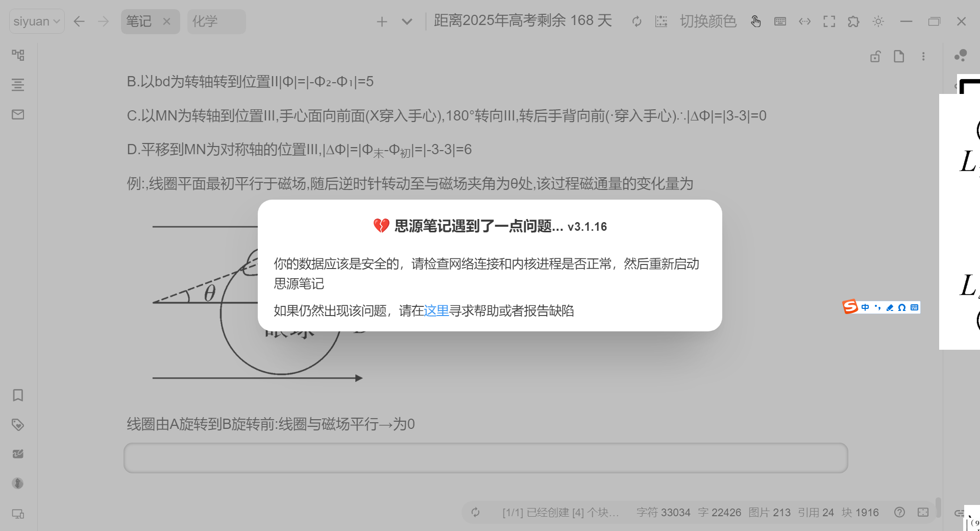This screenshot has width=980, height=531.
Task: Restore down the SiYuan window
Action: point(934,21)
